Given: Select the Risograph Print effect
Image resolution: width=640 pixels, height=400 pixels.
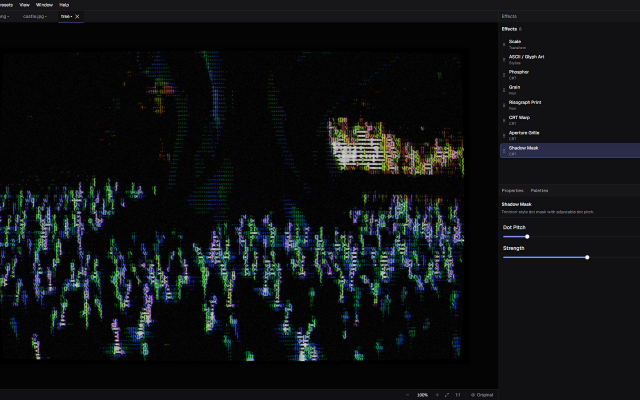Looking at the screenshot, I should pyautogui.click(x=570, y=105).
